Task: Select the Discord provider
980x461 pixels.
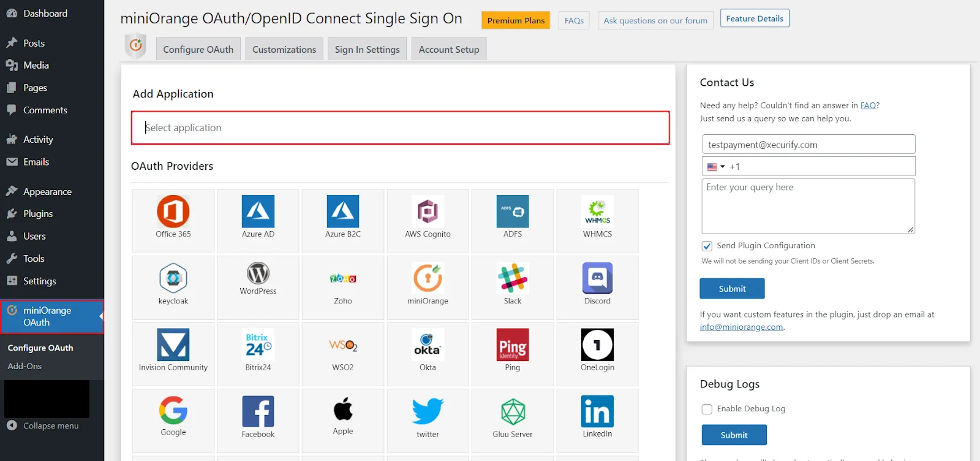Action: click(x=597, y=278)
